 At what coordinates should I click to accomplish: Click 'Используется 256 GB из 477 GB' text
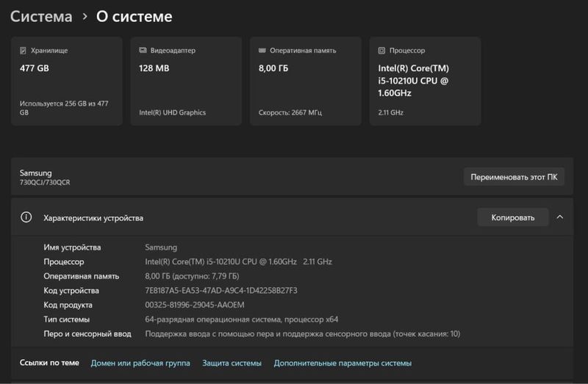[64, 108]
